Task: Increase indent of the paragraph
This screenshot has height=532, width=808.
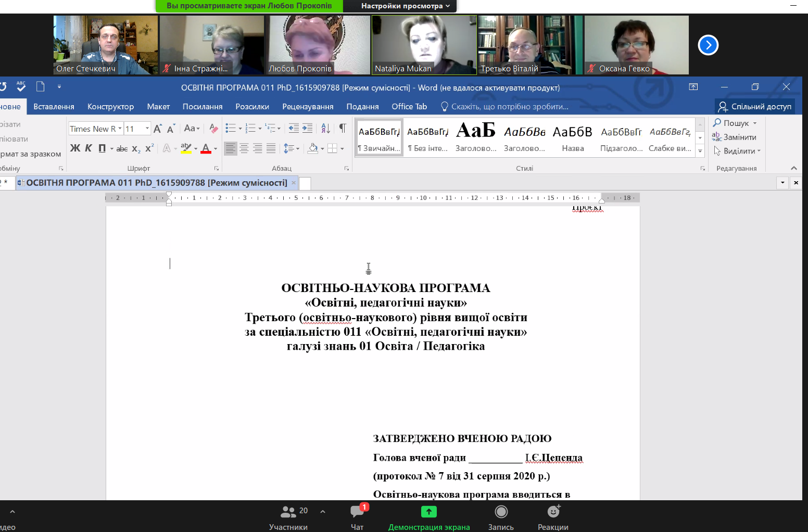Action: click(308, 128)
